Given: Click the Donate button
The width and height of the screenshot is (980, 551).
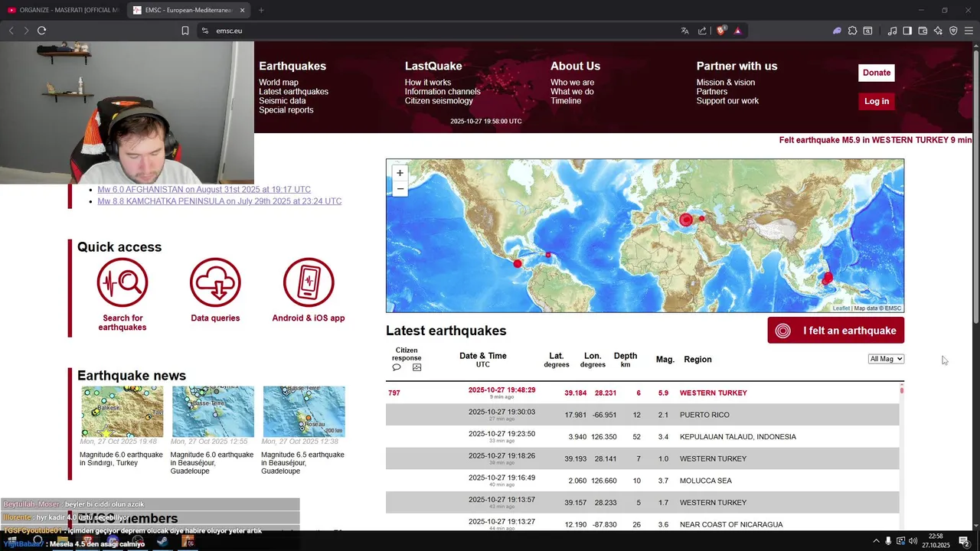Looking at the screenshot, I should (877, 73).
